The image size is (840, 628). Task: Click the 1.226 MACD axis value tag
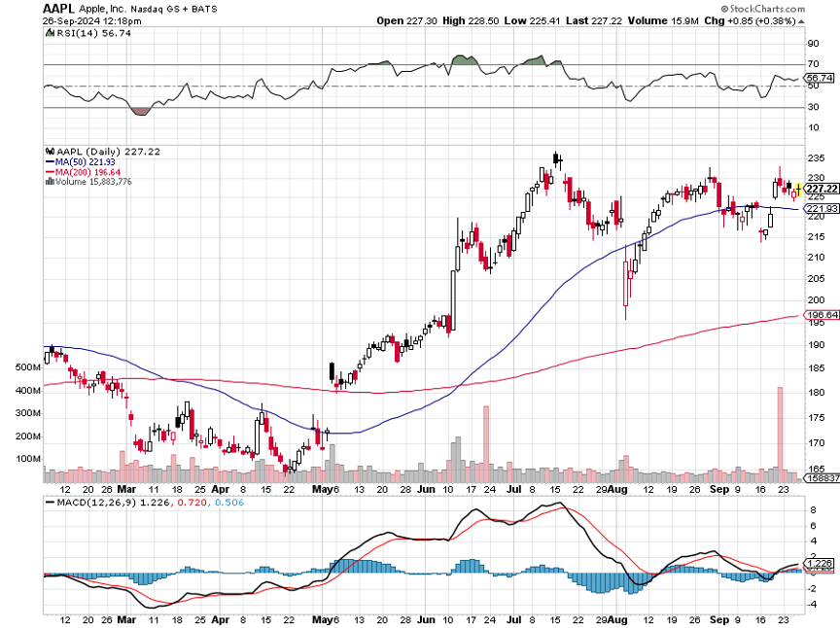pos(820,564)
